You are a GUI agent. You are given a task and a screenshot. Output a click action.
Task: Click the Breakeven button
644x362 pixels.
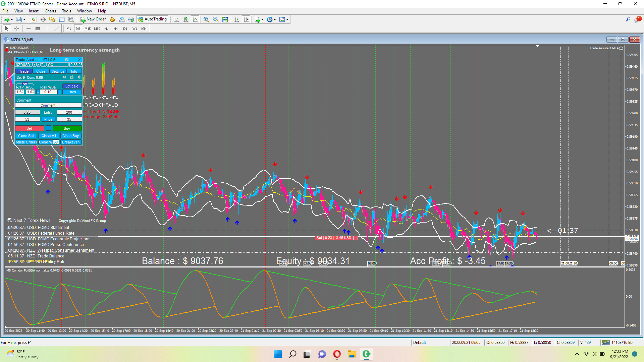pyautogui.click(x=71, y=142)
